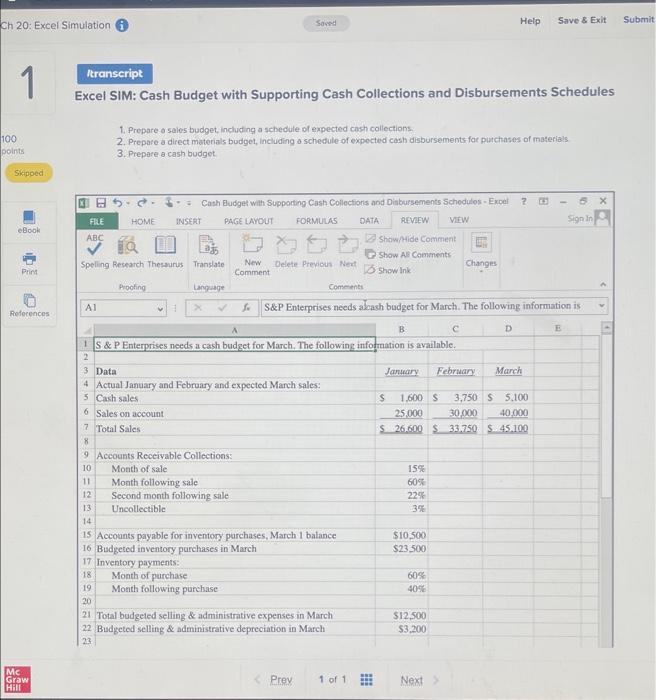Select column B header
656x700 pixels.
pos(401,329)
